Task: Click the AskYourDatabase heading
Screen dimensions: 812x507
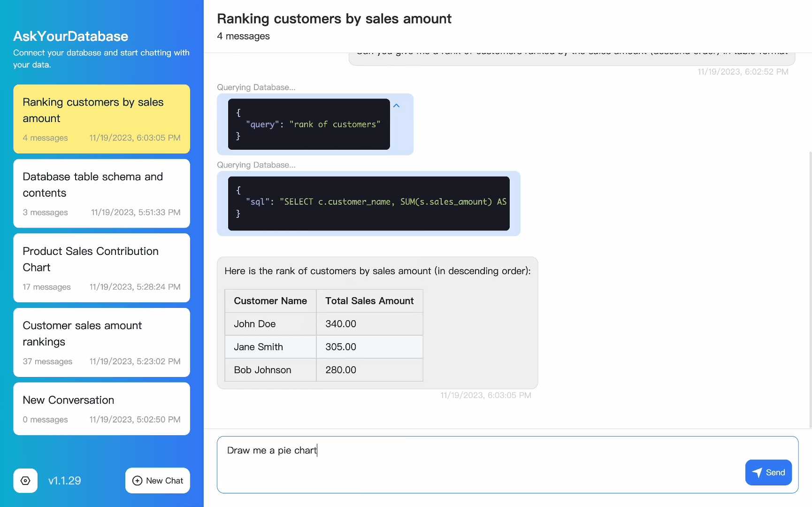Action: [x=70, y=36]
